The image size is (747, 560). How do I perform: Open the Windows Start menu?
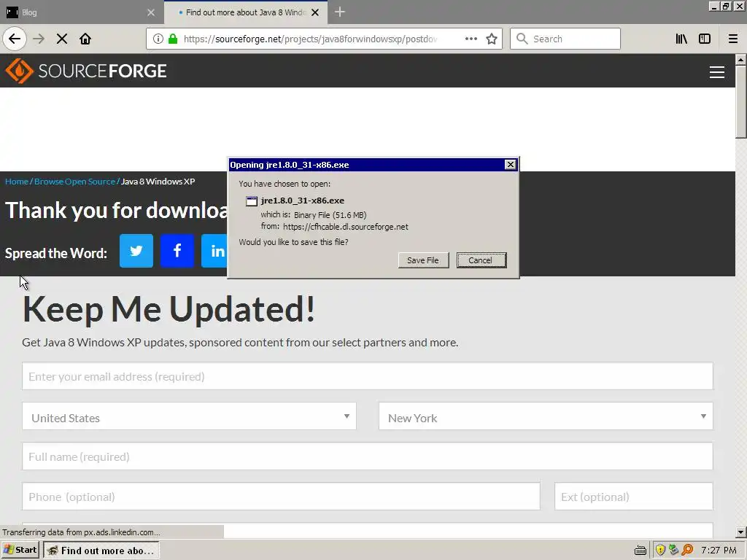click(20, 550)
